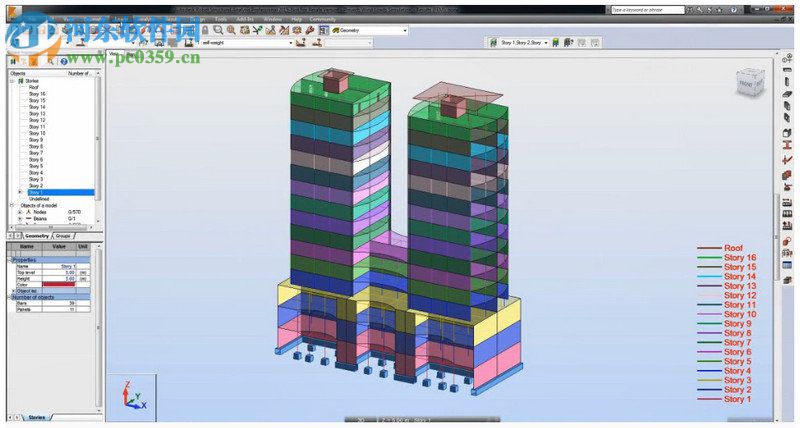Screen dimensions: 800x428
Task: Collapse the Properties section header
Action: click(10, 260)
